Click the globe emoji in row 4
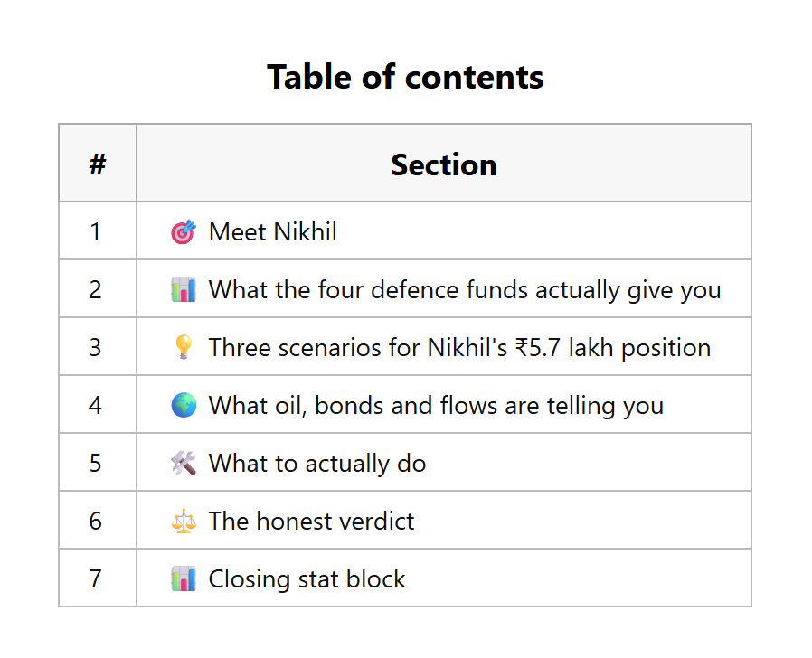The image size is (812, 658). click(184, 405)
